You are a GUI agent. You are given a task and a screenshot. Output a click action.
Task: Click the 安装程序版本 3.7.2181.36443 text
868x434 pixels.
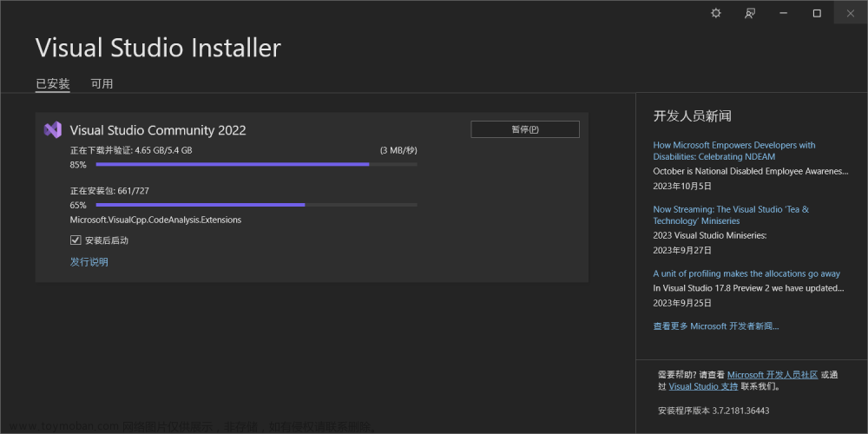(x=713, y=411)
